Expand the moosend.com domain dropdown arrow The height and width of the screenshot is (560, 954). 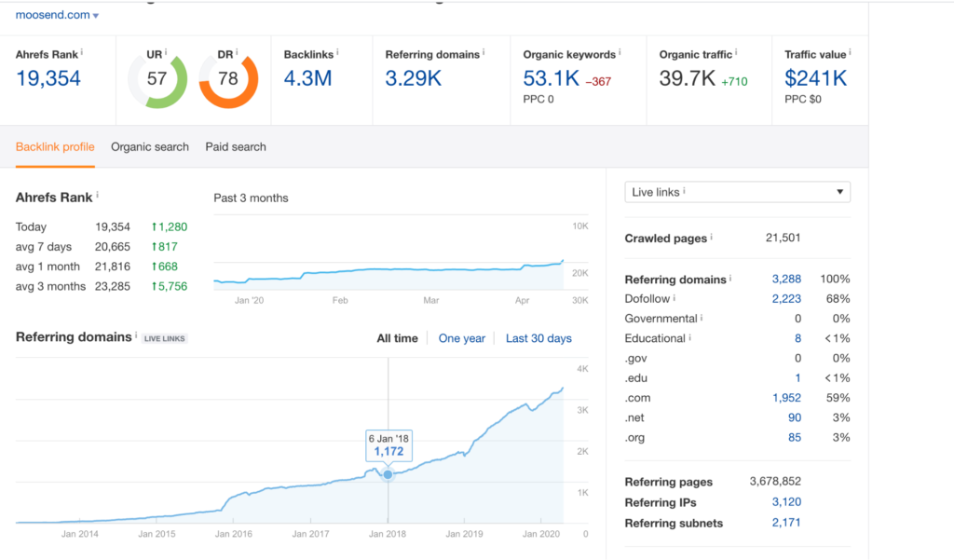96,16
